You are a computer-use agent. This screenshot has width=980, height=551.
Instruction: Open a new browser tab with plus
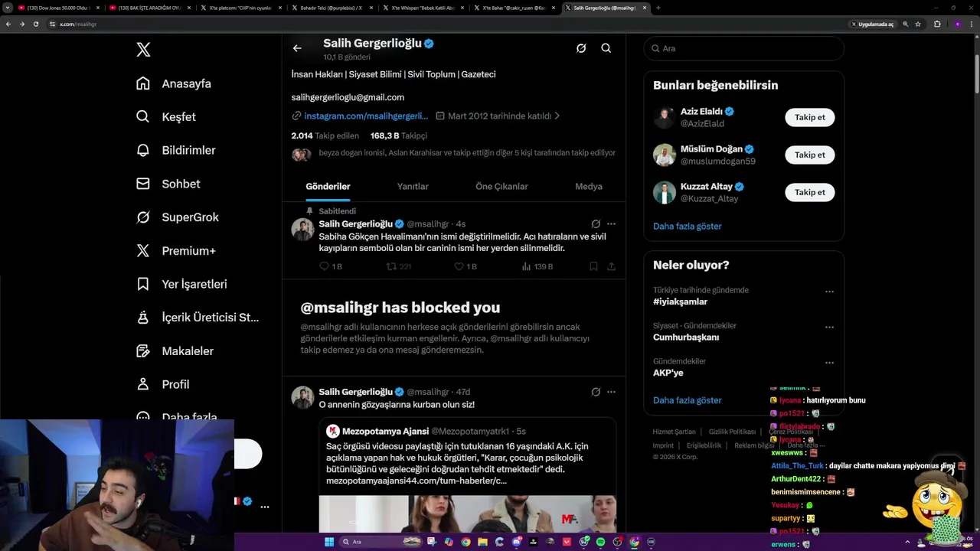pyautogui.click(x=658, y=8)
